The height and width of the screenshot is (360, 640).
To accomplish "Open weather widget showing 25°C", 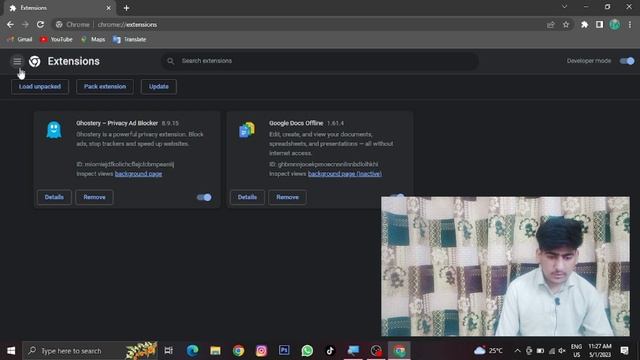I will click(x=488, y=351).
